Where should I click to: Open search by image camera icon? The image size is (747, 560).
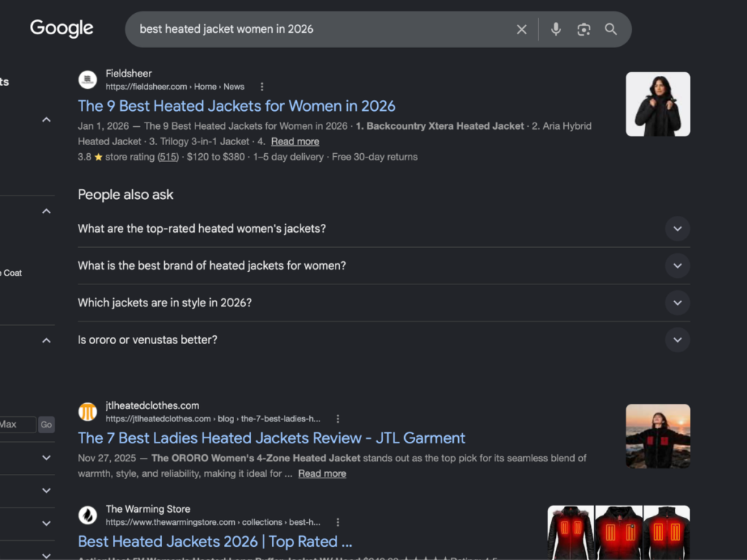[584, 29]
